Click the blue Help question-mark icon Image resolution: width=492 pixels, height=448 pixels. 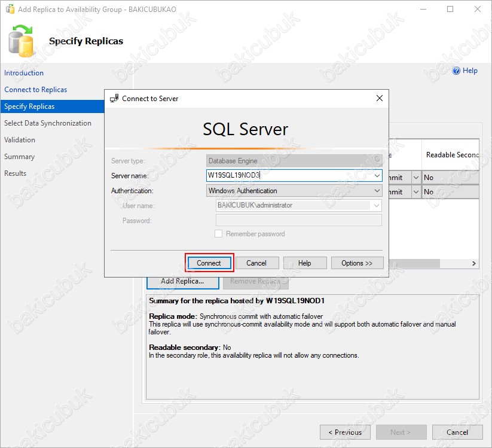[x=456, y=71]
